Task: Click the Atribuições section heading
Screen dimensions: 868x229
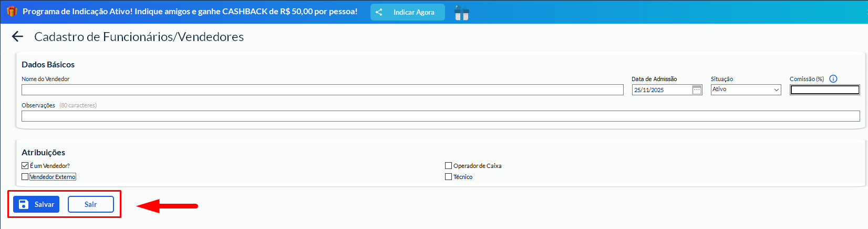Action: (x=44, y=153)
